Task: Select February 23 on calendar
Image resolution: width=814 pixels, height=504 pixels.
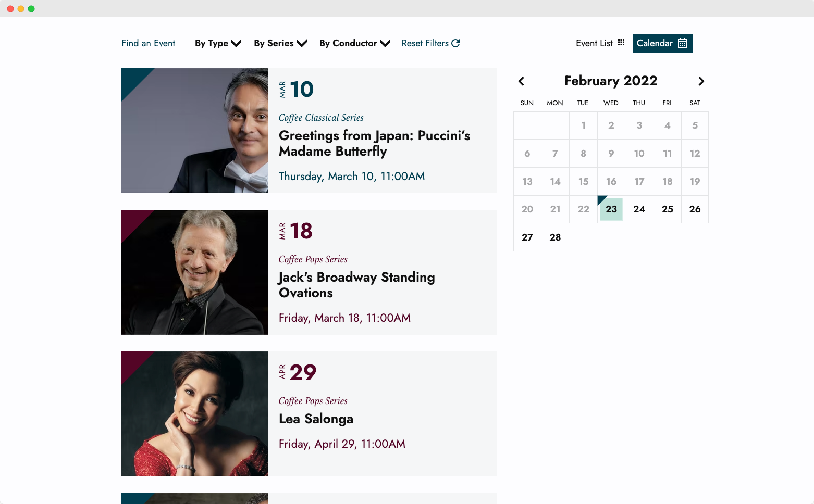Action: coord(611,209)
